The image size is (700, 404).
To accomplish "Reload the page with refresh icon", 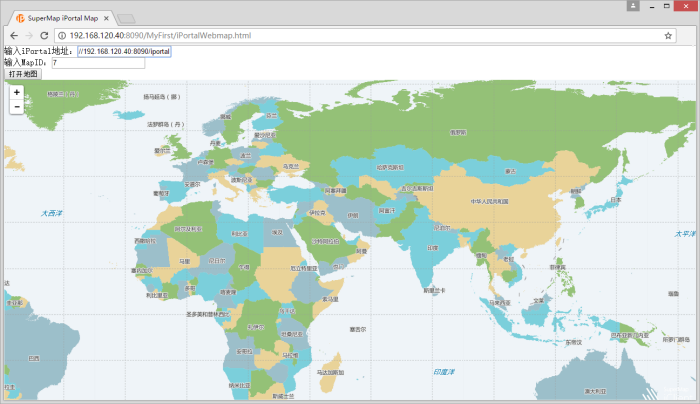I will [x=47, y=35].
